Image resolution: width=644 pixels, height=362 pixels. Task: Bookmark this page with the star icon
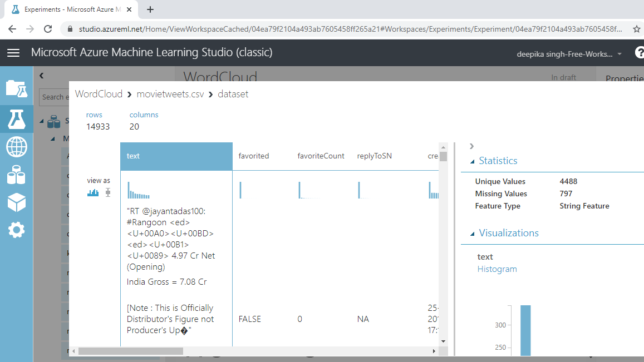(x=637, y=29)
